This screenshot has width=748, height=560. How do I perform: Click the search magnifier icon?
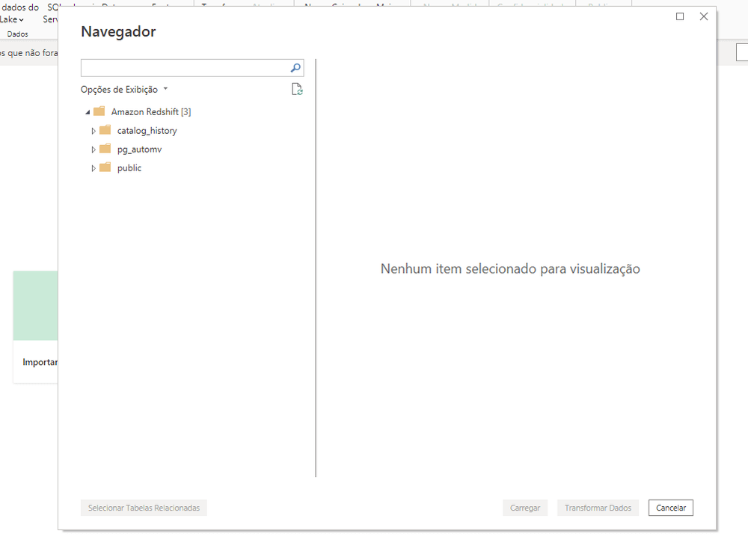(295, 67)
